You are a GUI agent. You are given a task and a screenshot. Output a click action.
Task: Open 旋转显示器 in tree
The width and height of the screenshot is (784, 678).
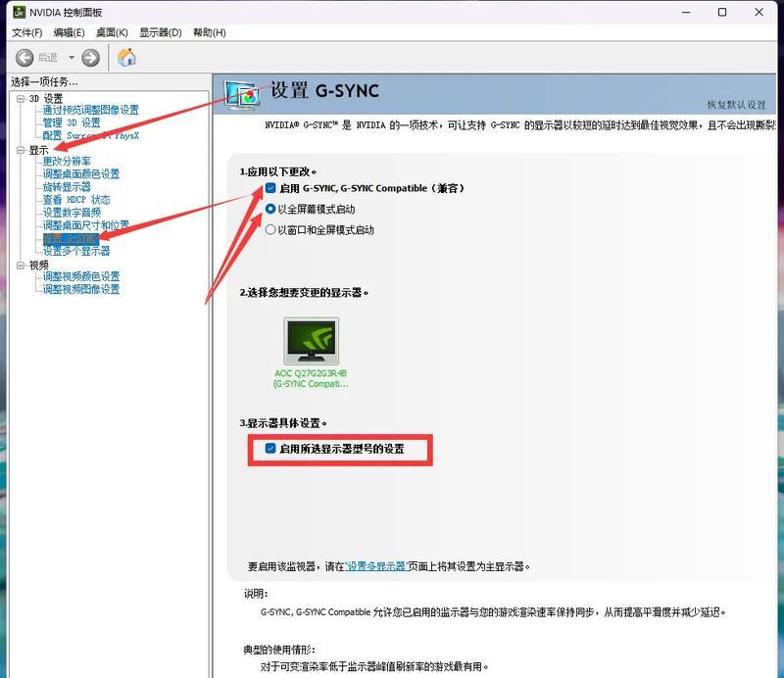67,187
